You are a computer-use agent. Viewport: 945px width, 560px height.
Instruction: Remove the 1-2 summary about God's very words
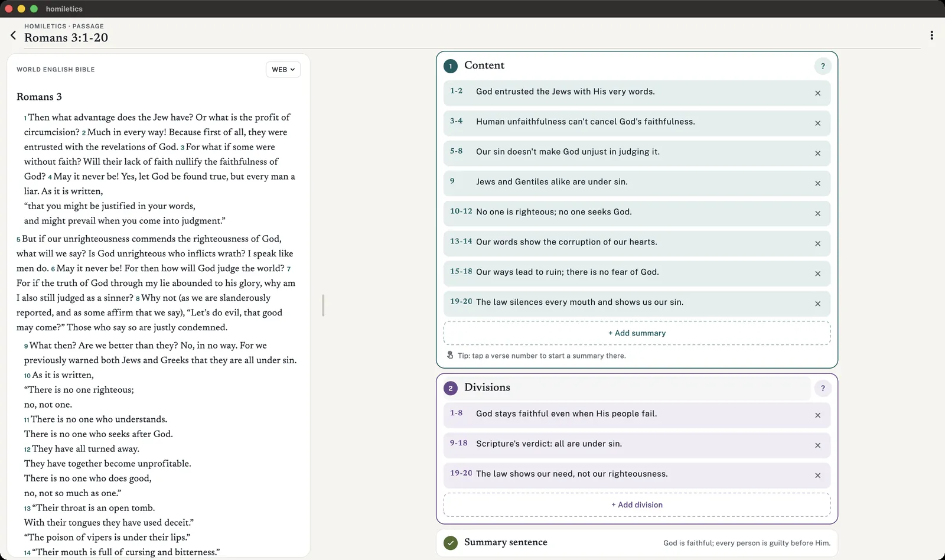point(817,93)
